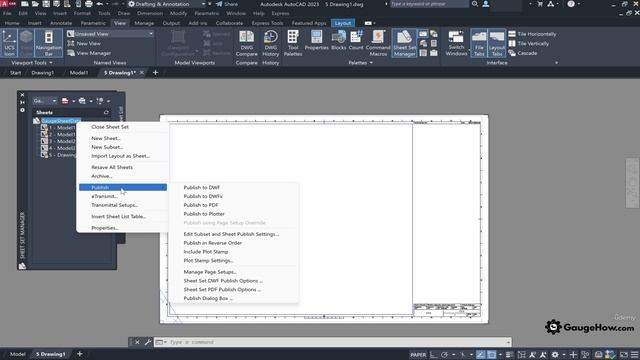The height and width of the screenshot is (360, 640).
Task: Switch to the Start file tab
Action: pyautogui.click(x=15, y=73)
